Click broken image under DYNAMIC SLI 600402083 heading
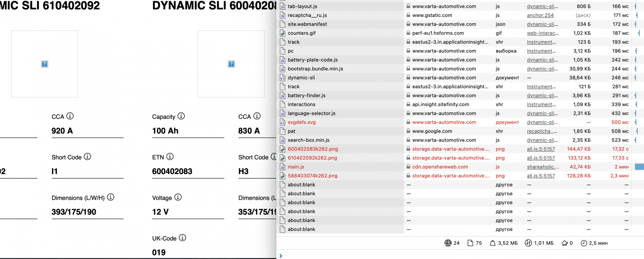This screenshot has width=644, height=259. pos(231,64)
